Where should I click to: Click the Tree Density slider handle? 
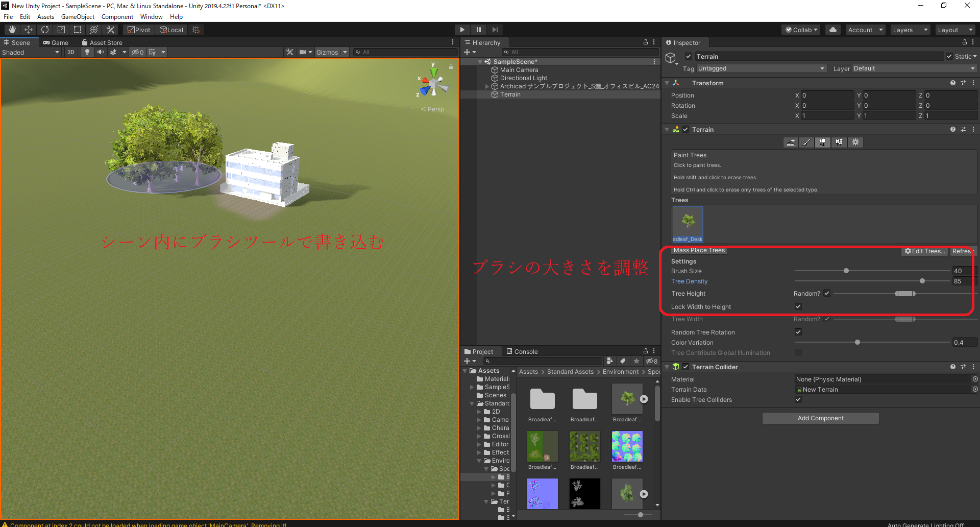pos(922,281)
